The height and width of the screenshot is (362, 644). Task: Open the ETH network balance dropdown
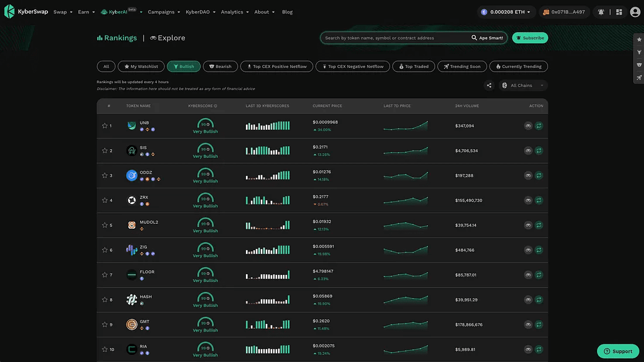[506, 12]
